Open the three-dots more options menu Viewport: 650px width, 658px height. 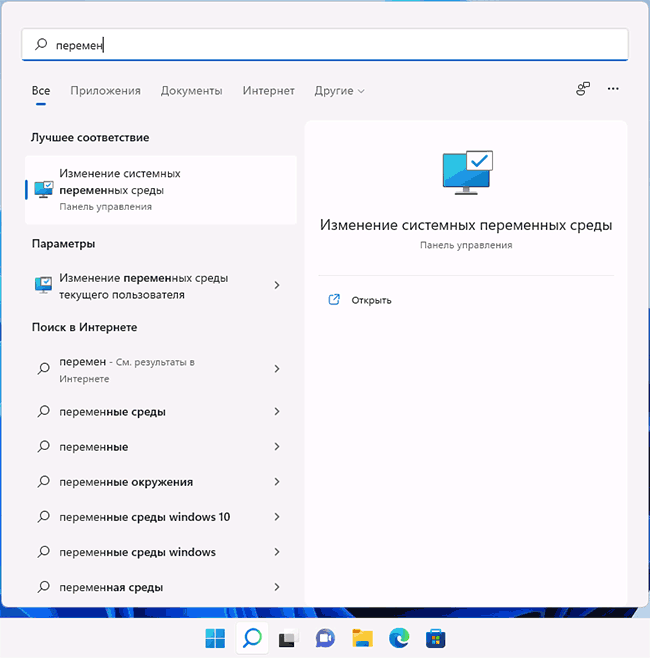[613, 89]
